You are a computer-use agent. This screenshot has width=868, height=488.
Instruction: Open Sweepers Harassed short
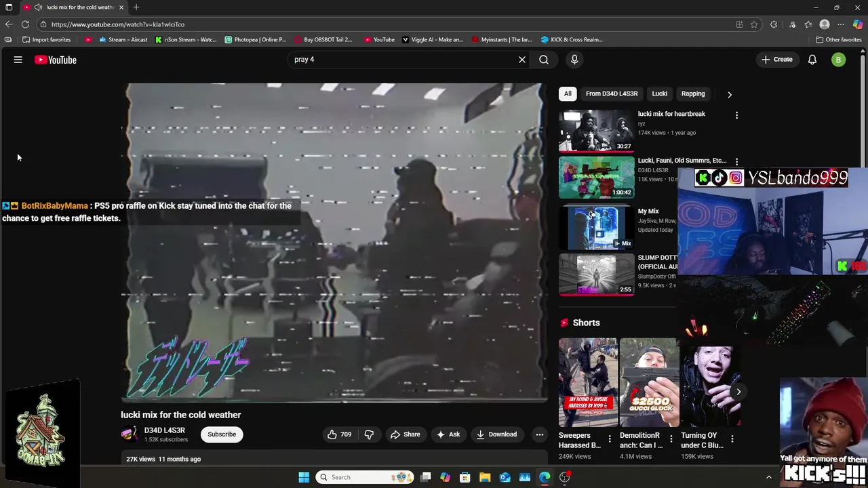[x=587, y=382]
